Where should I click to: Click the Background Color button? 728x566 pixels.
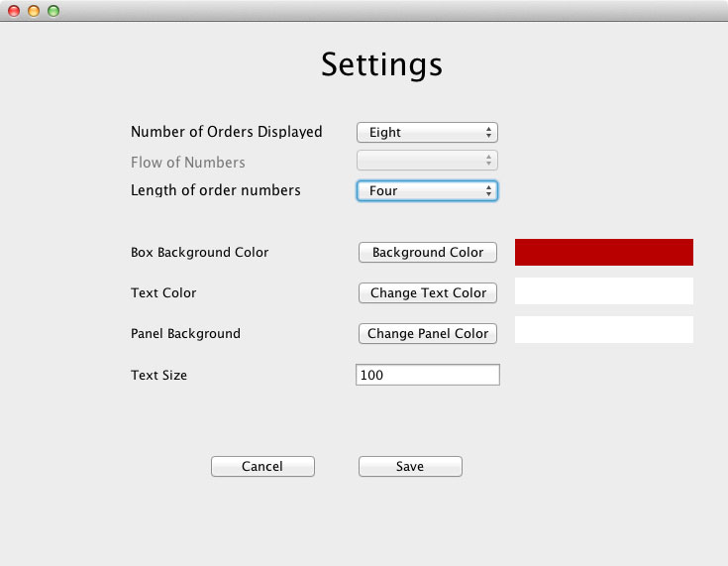428,253
